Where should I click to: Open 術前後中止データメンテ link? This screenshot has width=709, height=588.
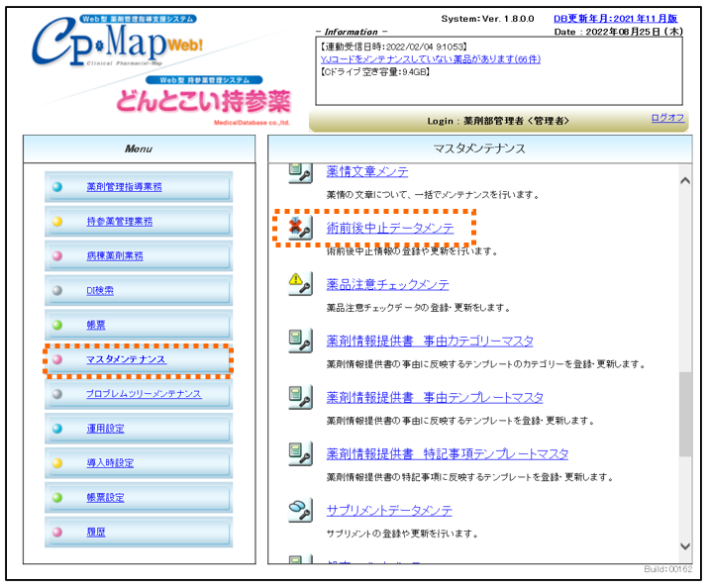390,228
